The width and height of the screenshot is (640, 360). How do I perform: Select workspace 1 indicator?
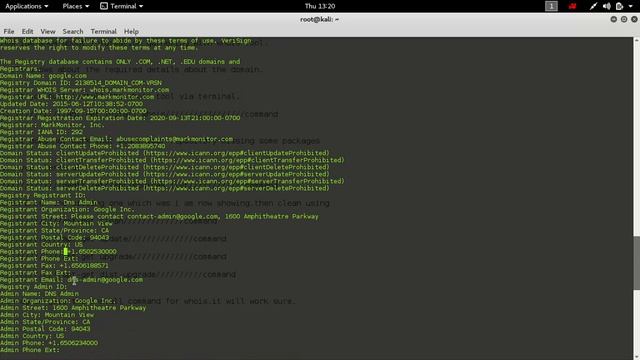(551, 6)
